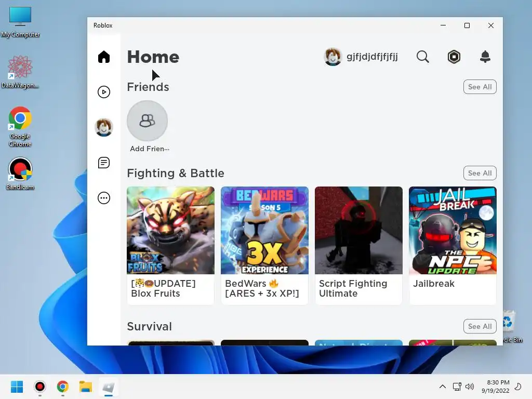Open the More options ellipsis icon

point(104,198)
